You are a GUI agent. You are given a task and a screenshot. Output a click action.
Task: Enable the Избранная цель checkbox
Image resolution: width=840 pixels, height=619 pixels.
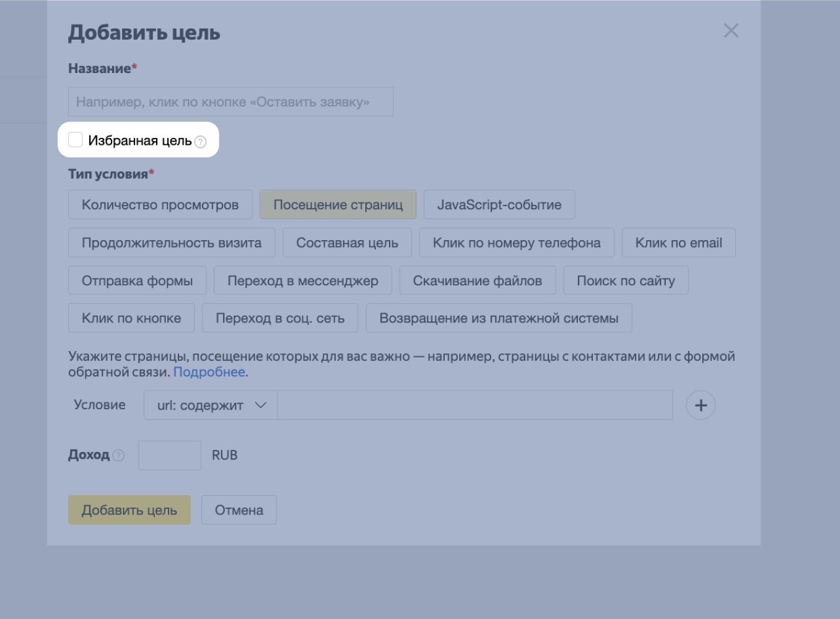pos(76,139)
